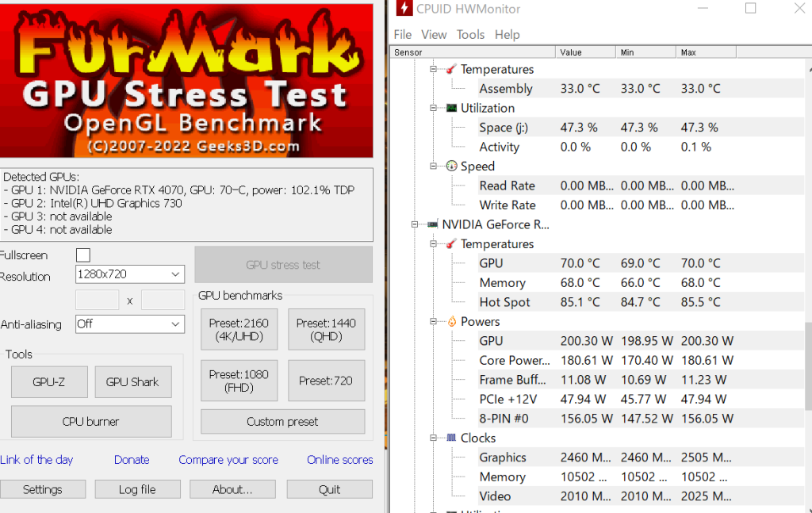Open the About... dialog

point(232,489)
